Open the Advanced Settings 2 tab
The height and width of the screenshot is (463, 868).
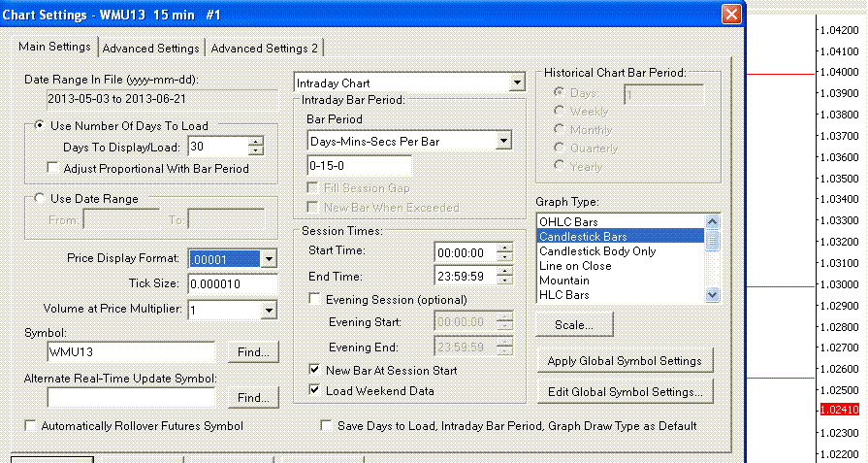pyautogui.click(x=264, y=48)
